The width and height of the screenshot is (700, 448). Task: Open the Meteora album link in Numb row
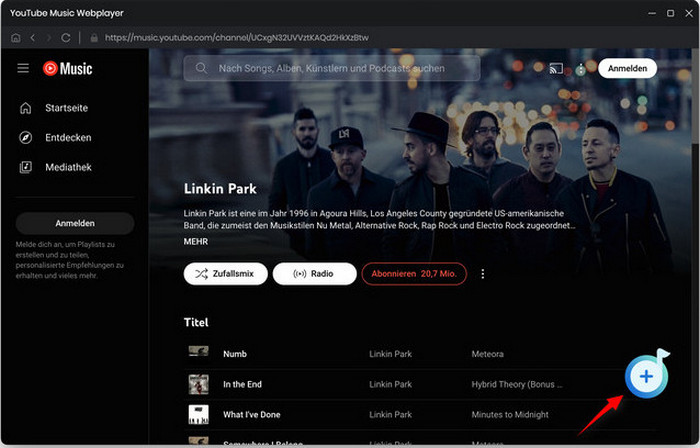pyautogui.click(x=488, y=354)
